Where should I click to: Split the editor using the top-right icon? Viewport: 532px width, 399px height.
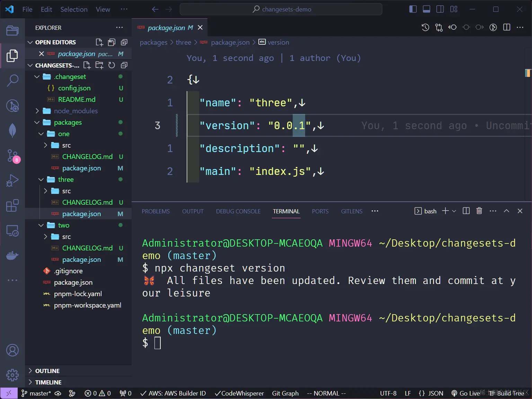click(x=507, y=27)
